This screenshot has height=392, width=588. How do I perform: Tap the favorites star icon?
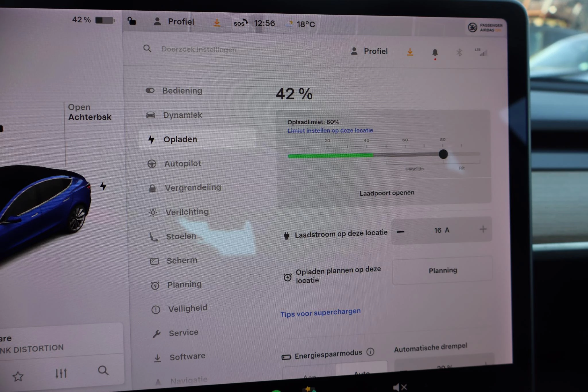tap(18, 376)
